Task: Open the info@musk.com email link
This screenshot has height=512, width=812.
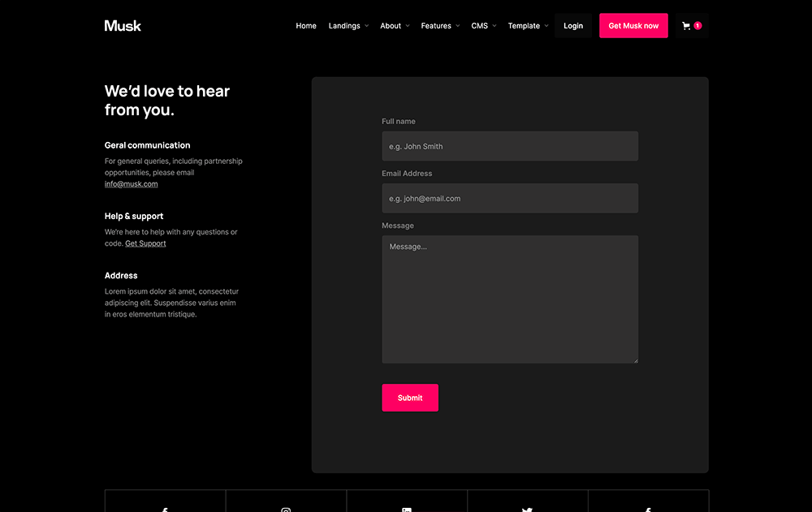Action: coord(131,183)
